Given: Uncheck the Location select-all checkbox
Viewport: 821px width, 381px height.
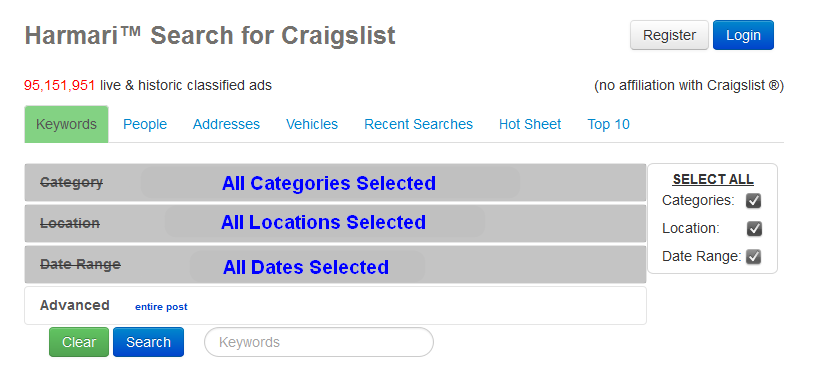Looking at the screenshot, I should [x=754, y=229].
